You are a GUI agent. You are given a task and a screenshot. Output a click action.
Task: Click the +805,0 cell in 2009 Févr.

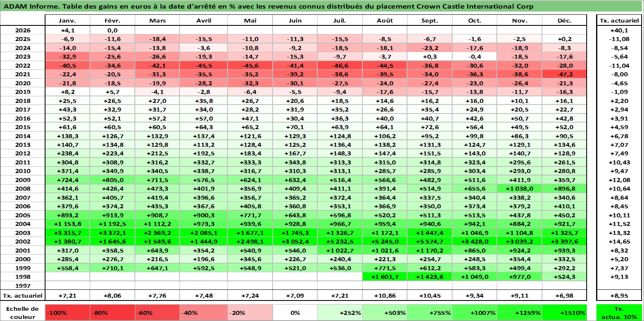coord(112,180)
